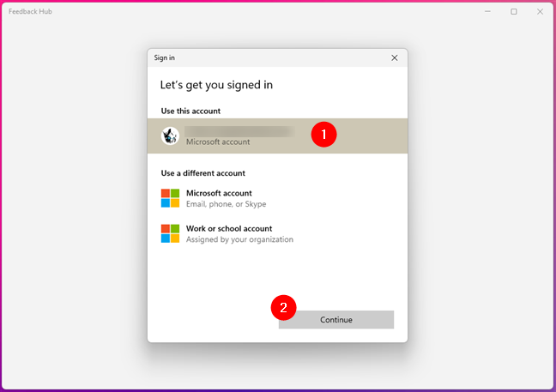Image resolution: width=556 pixels, height=392 pixels.
Task: Select the existing Microsoft account row
Action: 277,136
